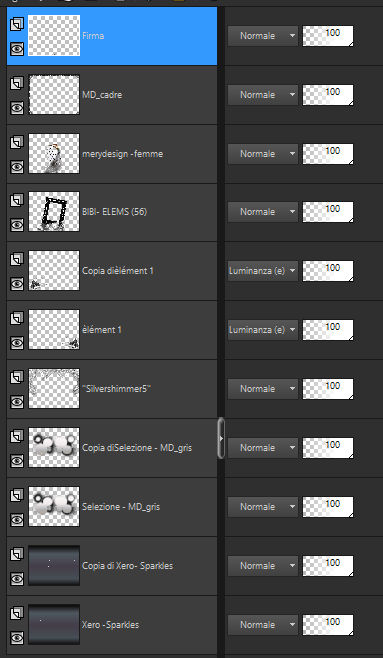The height and width of the screenshot is (658, 383).
Task: Click the layer-type icon beside "Silvershimmer5"
Action: click(x=17, y=377)
